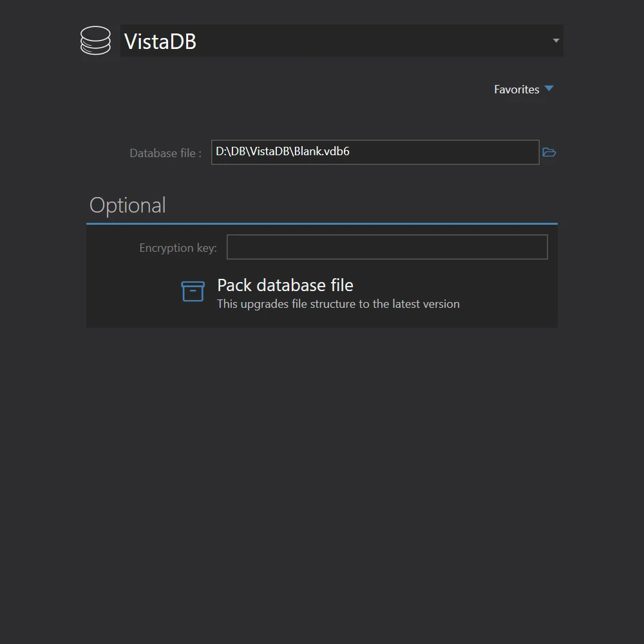Click the upgrade file structure description text
This screenshot has width=644, height=644.
338,303
